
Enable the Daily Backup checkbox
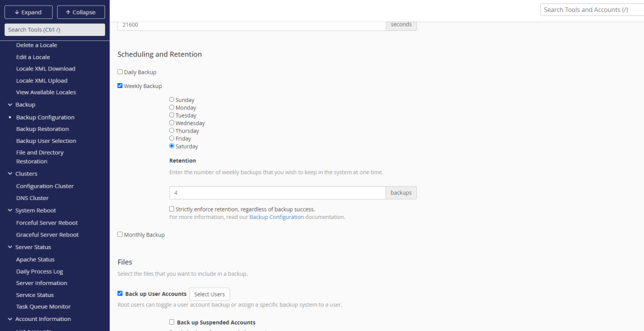[x=120, y=72]
